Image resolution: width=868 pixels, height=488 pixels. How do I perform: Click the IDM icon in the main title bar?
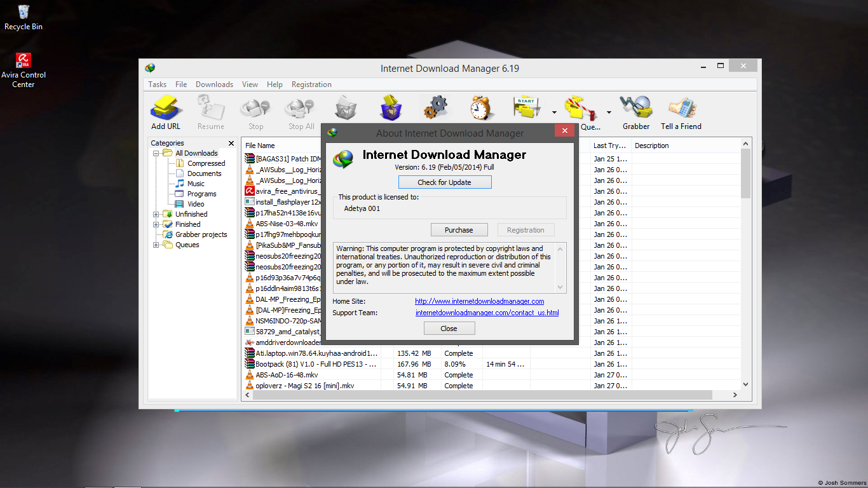150,68
